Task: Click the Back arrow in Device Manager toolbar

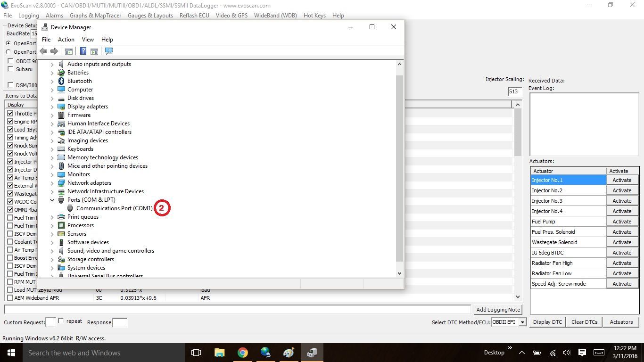Action: 43,51
